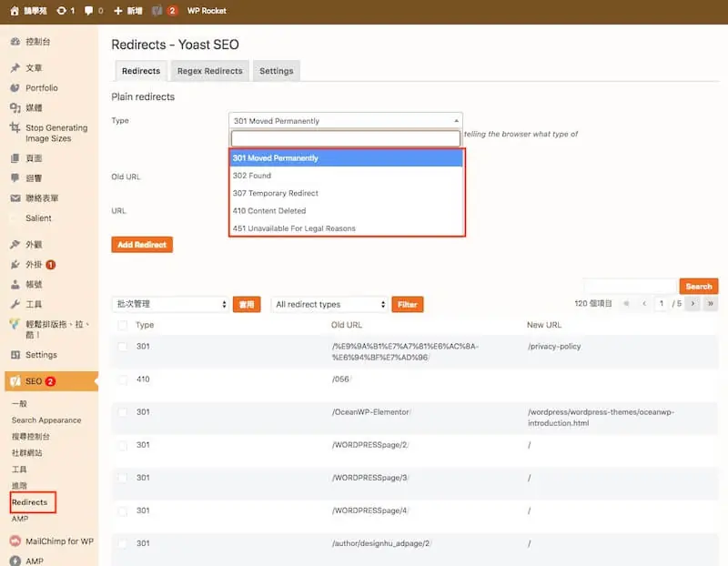728x566 pixels.
Task: Open Media 媒體 sidebar icon
Action: pos(15,107)
